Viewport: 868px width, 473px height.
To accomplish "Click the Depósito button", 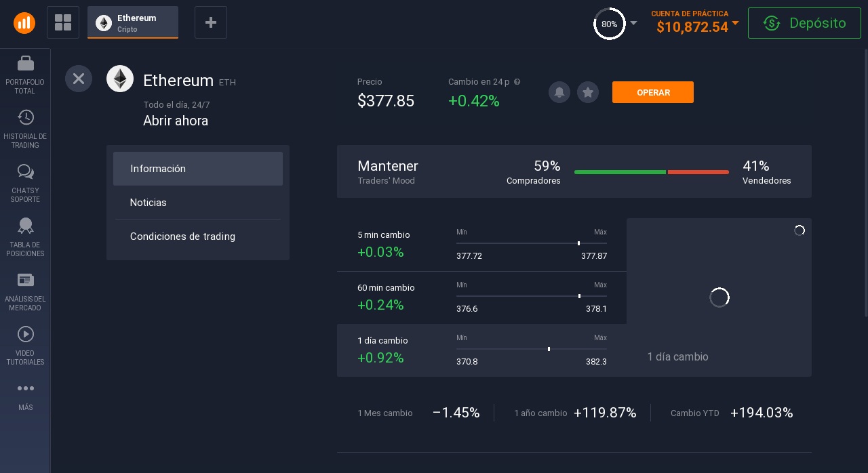I will coord(804,23).
